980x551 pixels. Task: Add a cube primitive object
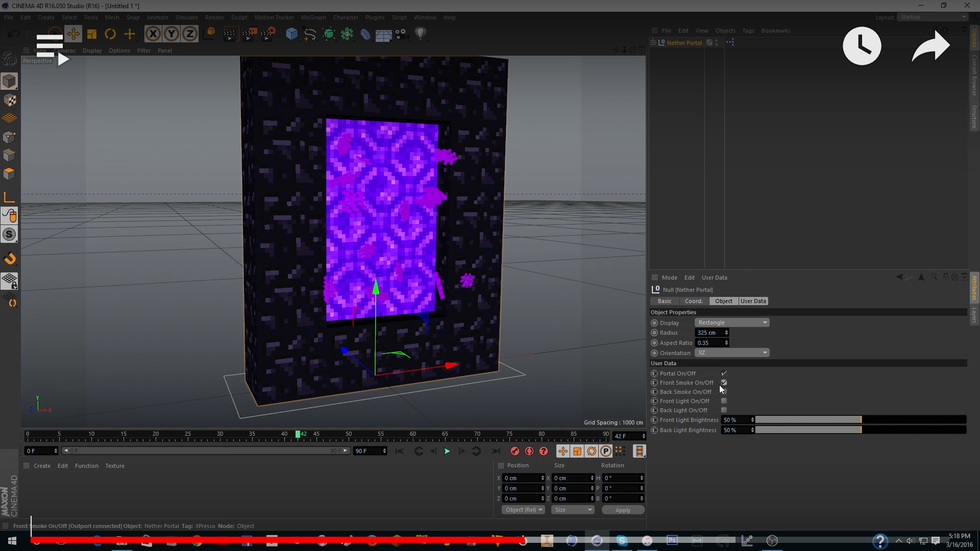pyautogui.click(x=291, y=34)
